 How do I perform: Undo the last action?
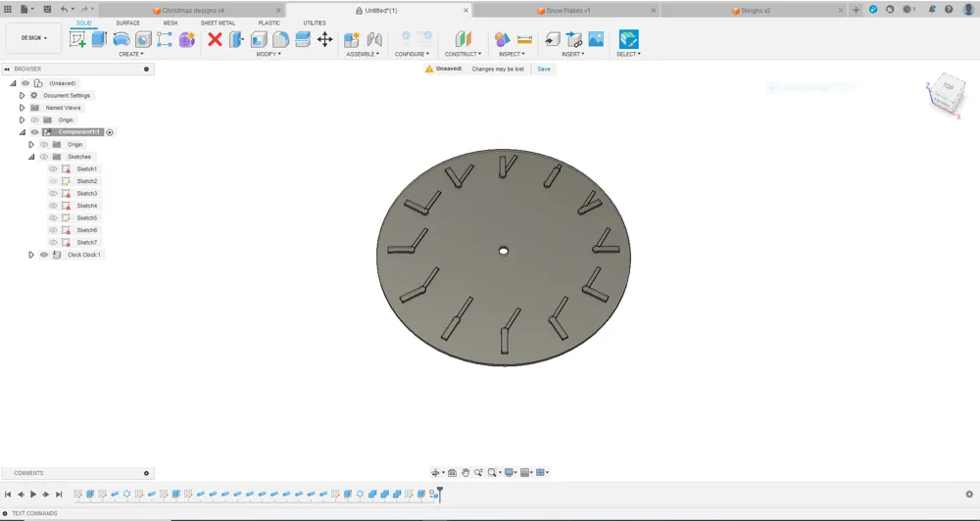tap(64, 10)
